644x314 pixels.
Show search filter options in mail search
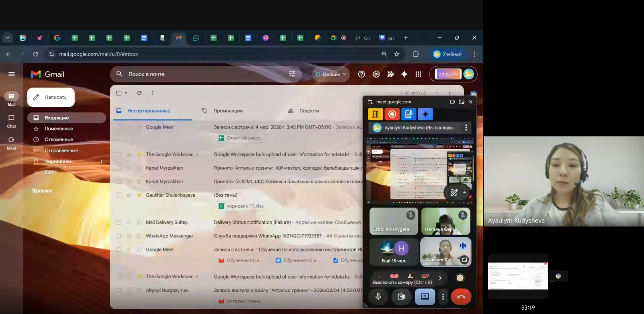[292, 74]
